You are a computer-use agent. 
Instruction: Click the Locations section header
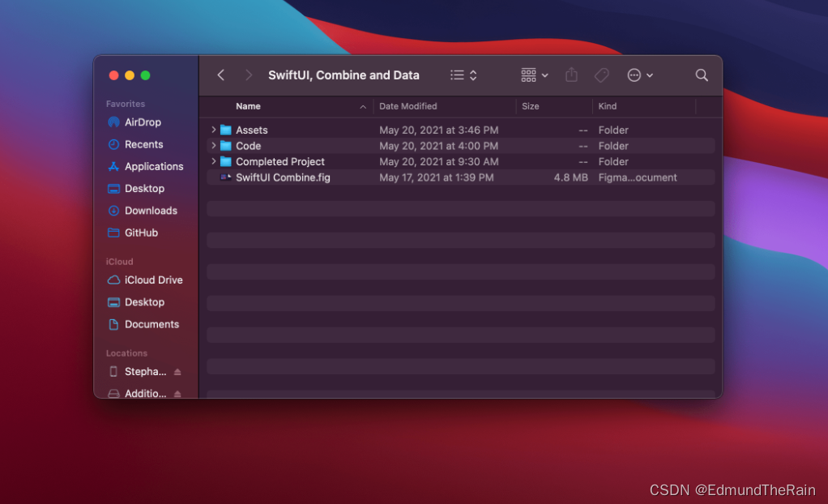point(126,353)
